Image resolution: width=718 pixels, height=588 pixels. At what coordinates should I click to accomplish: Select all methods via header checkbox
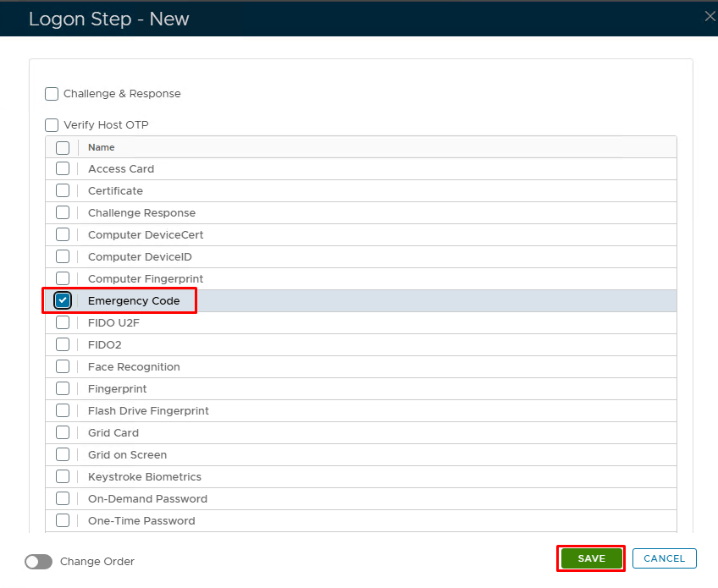click(63, 147)
